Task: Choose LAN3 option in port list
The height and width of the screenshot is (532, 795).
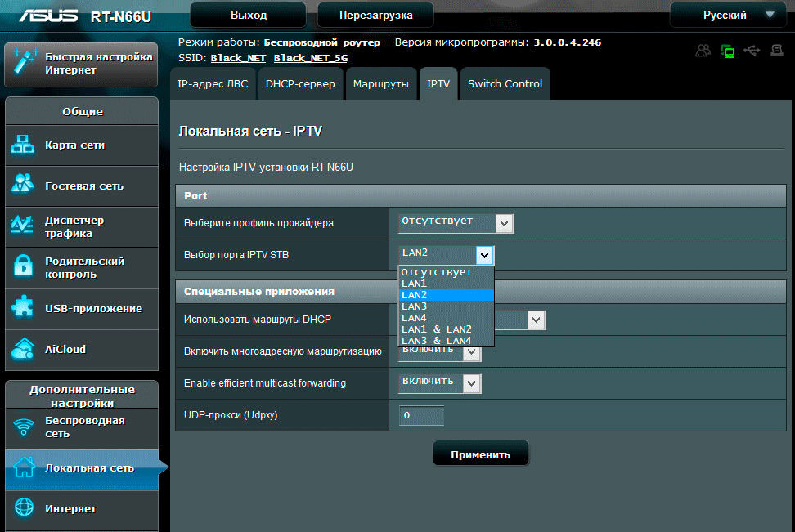Action: tap(447, 306)
